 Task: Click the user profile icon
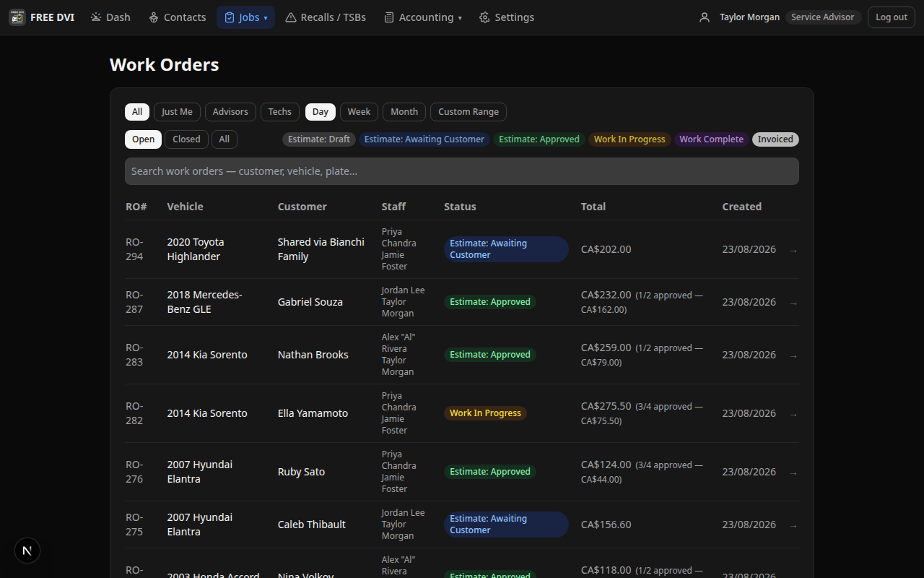click(x=705, y=17)
